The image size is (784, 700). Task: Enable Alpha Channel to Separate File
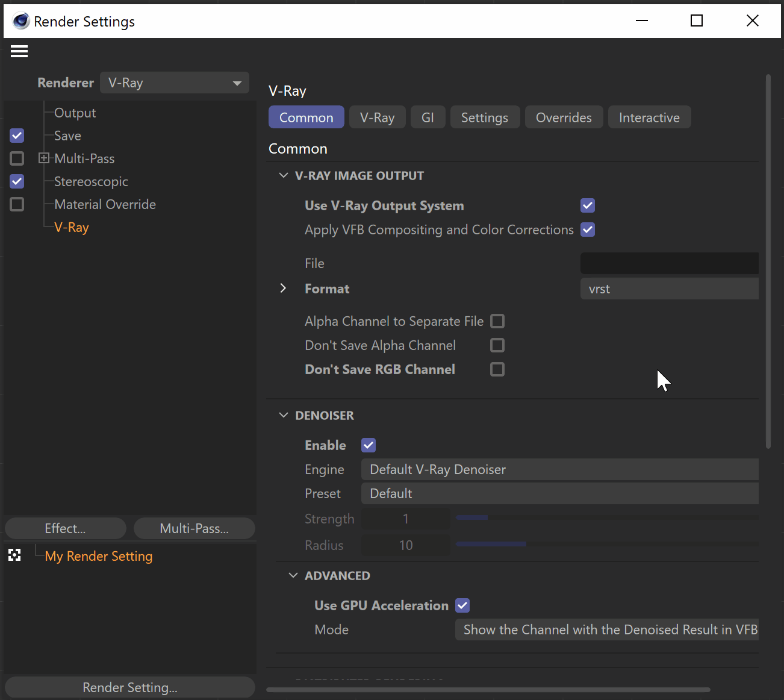coord(497,321)
